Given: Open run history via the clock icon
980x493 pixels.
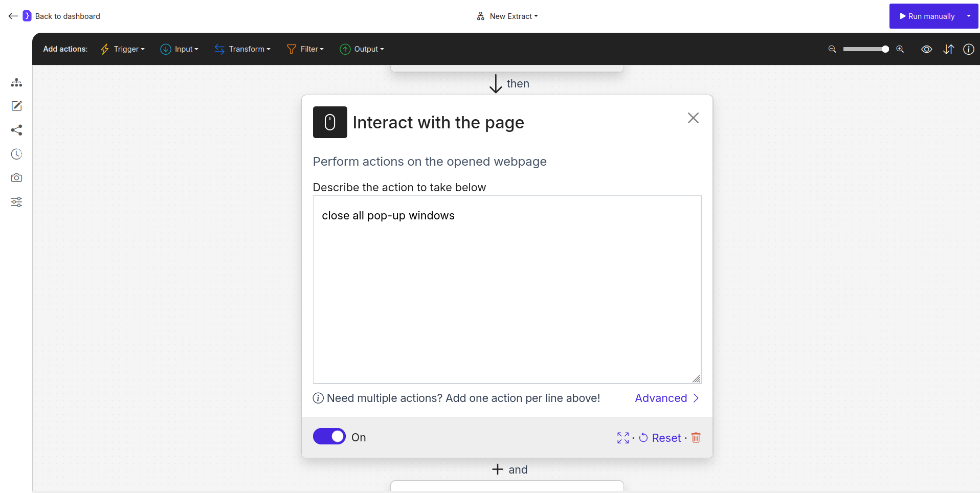Looking at the screenshot, I should click(x=16, y=154).
